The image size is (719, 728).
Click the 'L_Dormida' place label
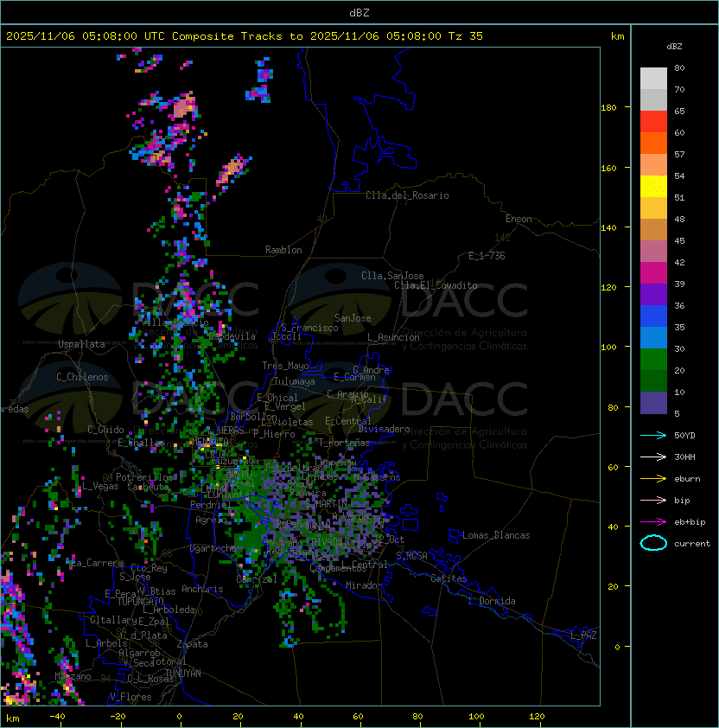(x=492, y=601)
